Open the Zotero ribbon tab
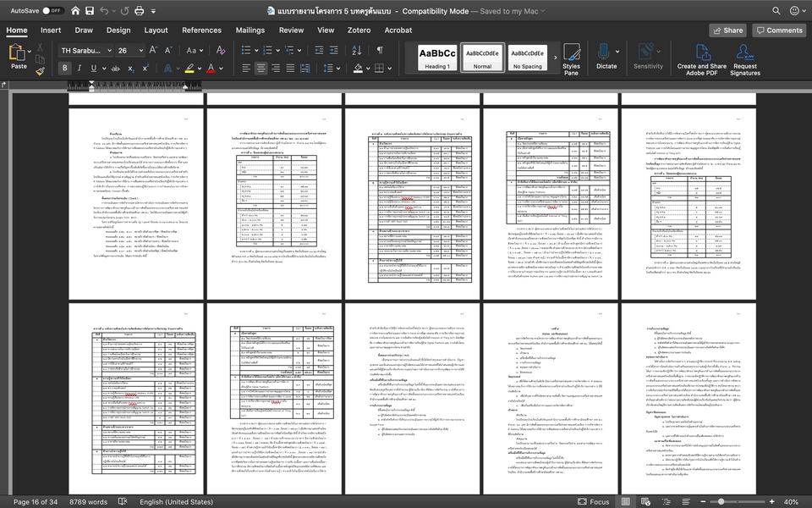Image resolution: width=812 pixels, height=508 pixels. click(x=359, y=30)
